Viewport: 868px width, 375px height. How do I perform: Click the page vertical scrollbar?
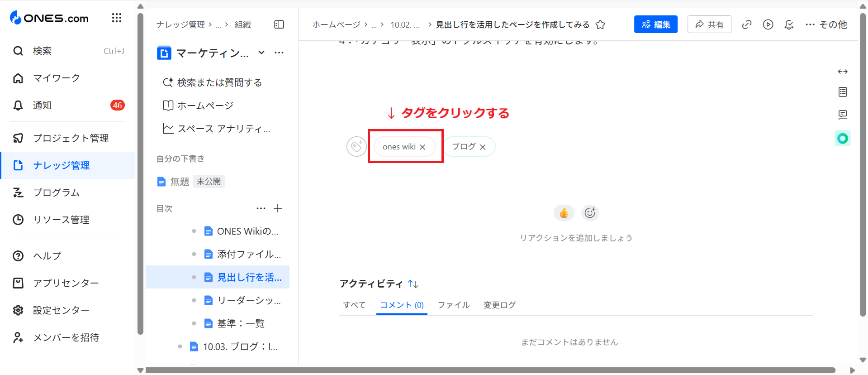[x=863, y=165]
